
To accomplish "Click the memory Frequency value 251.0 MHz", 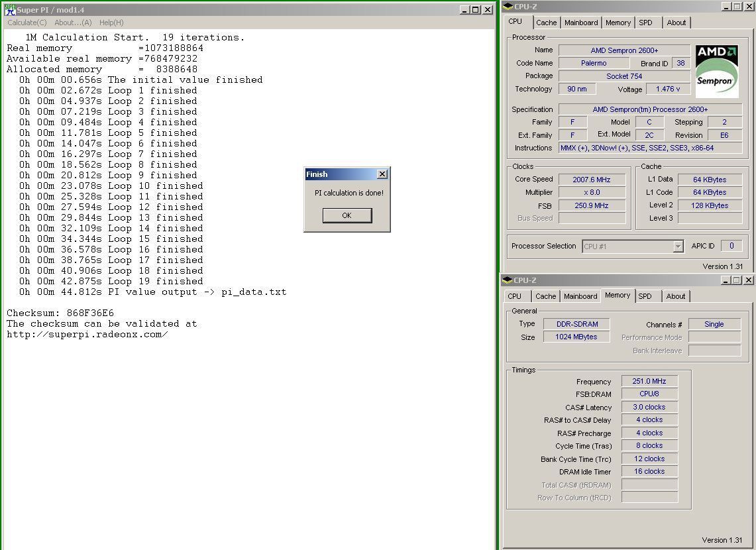I will pos(649,381).
